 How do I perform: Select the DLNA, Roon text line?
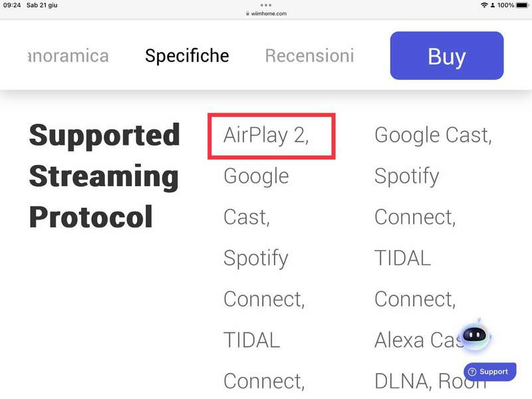click(x=426, y=380)
